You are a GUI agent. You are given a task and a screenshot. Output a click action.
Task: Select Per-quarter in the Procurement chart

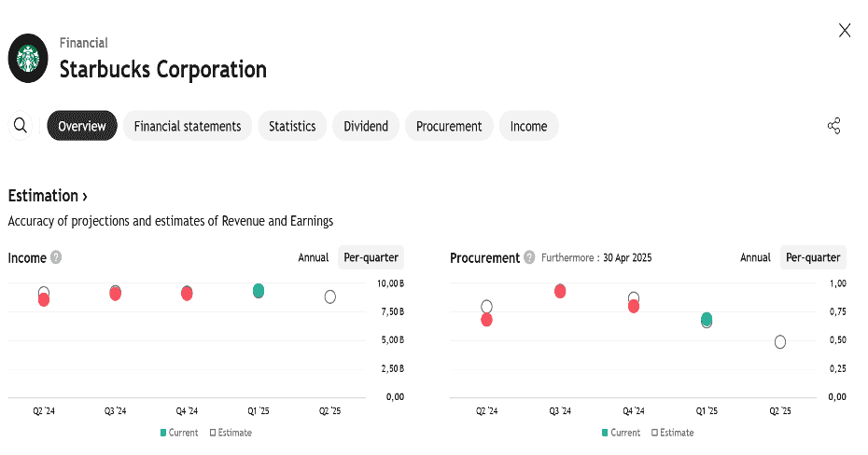tap(813, 257)
